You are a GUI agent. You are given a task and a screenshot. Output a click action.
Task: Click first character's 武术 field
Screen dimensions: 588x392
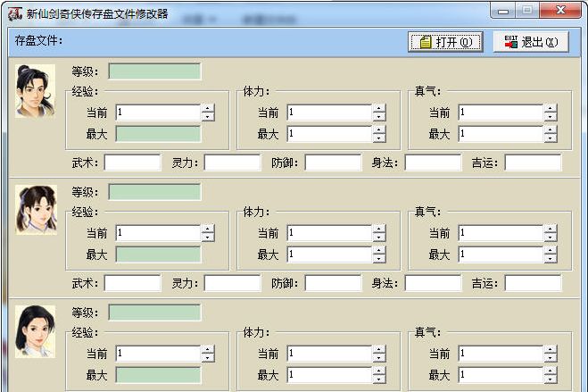coord(132,163)
